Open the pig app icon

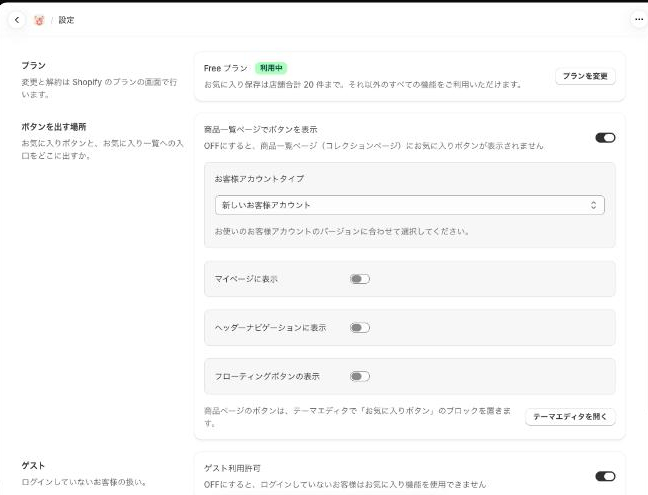pos(39,20)
